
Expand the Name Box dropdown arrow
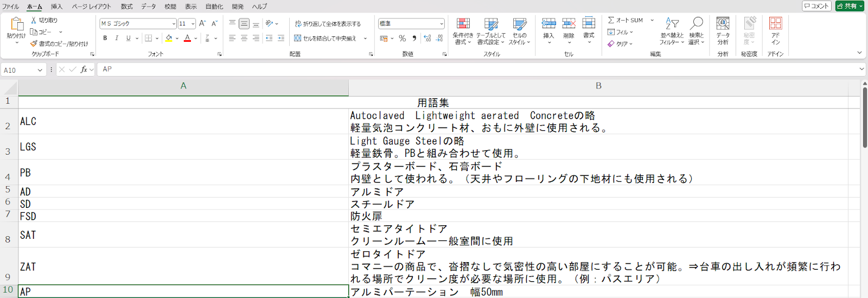(x=40, y=70)
